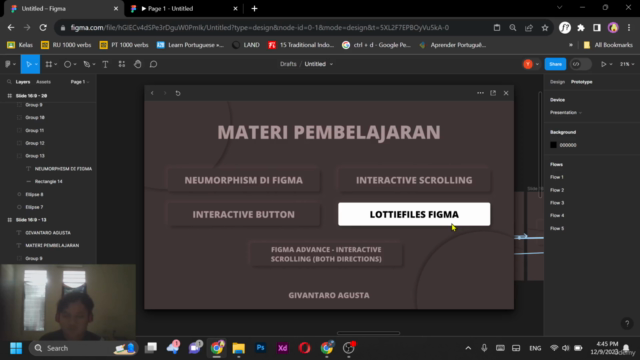Select the Text tool

[105, 64]
